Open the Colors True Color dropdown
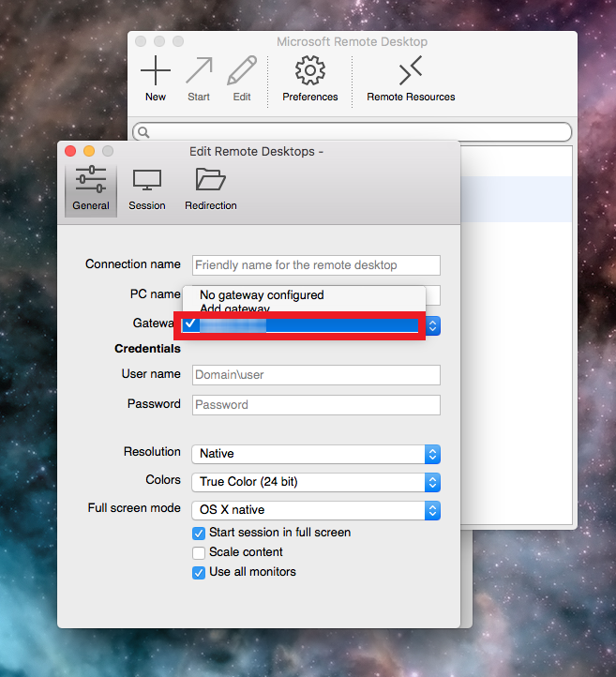The width and height of the screenshot is (616, 677). tap(316, 482)
